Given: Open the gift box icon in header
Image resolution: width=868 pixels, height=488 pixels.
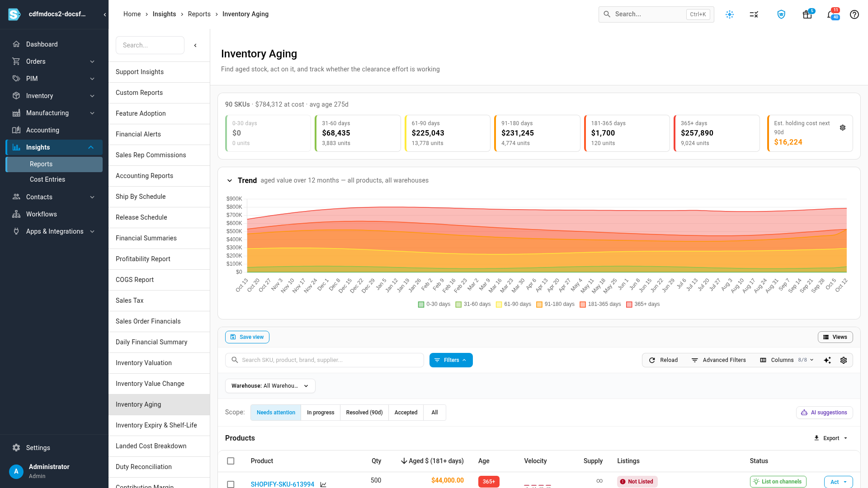Looking at the screenshot, I should click(807, 14).
